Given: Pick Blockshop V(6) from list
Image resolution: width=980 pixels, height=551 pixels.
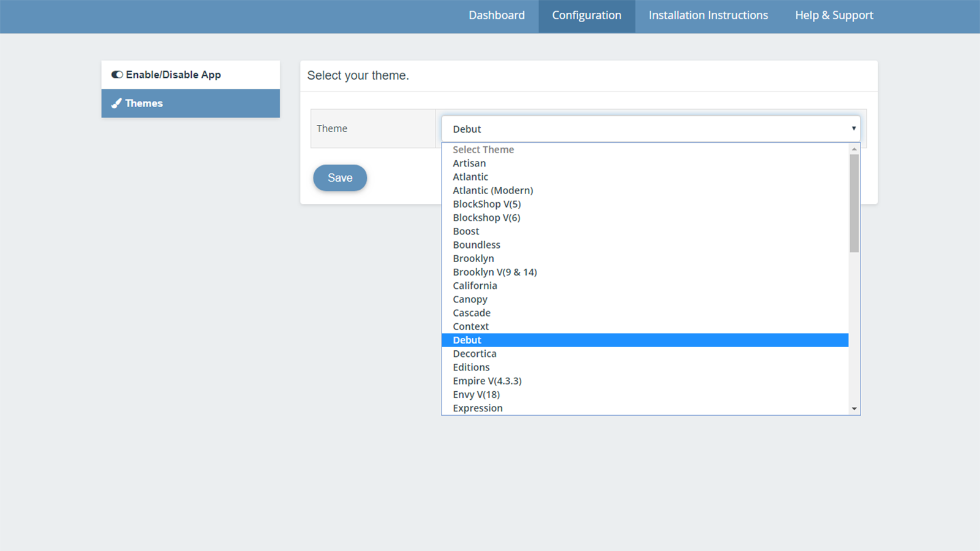Looking at the screenshot, I should coord(645,217).
